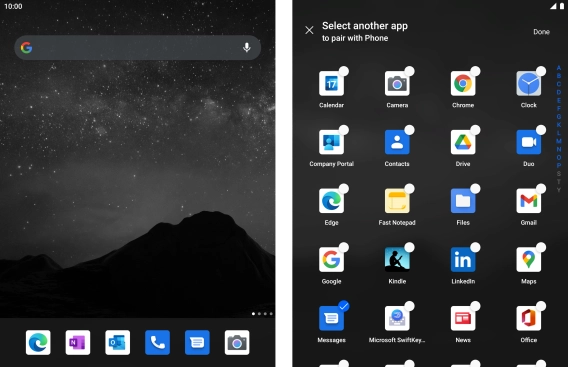Screen dimensions: 568x367
Task: Jump to letter G in alphabet index
Action: pos(559,117)
